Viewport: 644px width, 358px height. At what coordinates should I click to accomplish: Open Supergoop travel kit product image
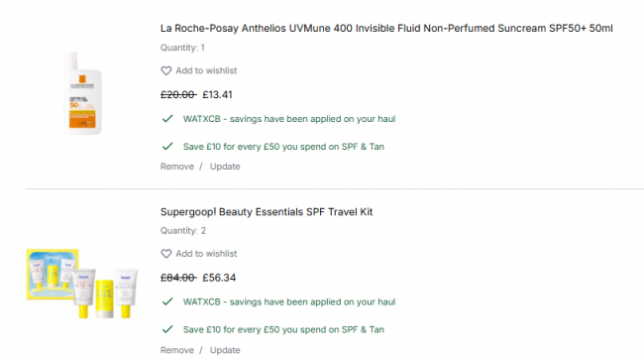82,284
